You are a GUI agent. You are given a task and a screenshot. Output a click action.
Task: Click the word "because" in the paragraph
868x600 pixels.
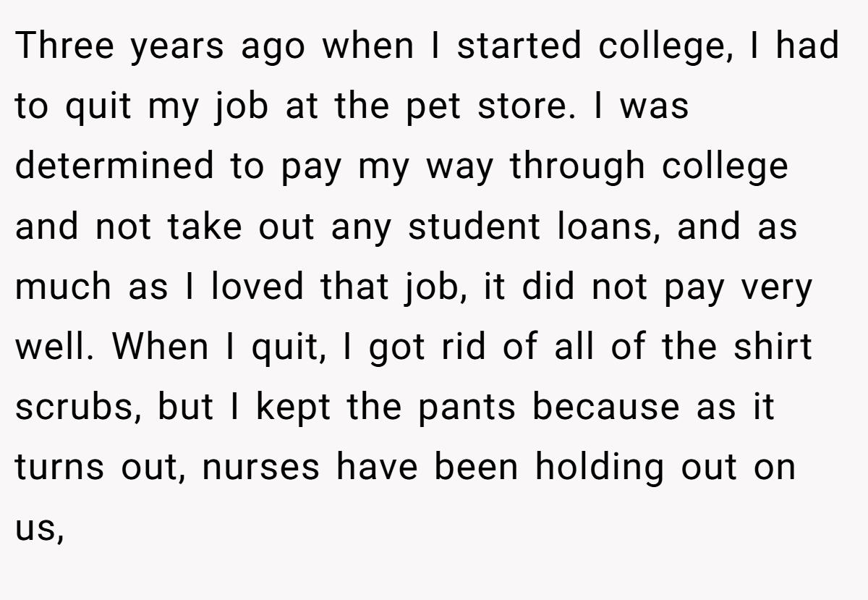pyautogui.click(x=606, y=407)
